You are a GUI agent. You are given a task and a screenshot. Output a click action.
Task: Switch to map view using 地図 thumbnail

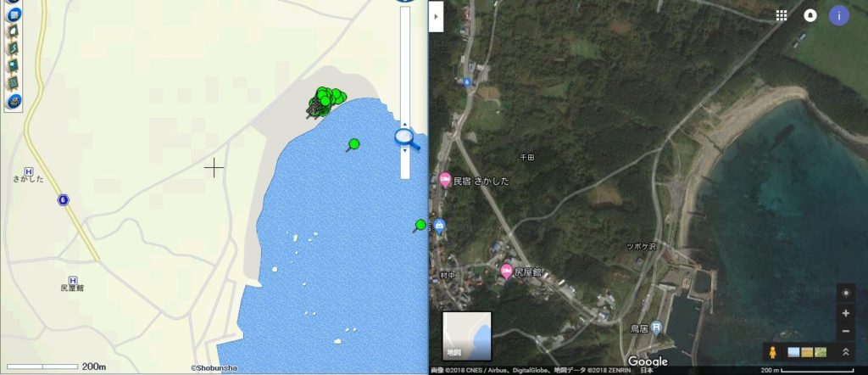tap(467, 336)
